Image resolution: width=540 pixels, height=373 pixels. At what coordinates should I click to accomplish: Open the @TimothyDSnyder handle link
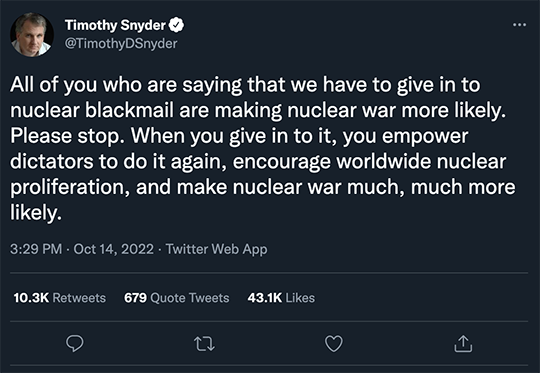pos(121,44)
